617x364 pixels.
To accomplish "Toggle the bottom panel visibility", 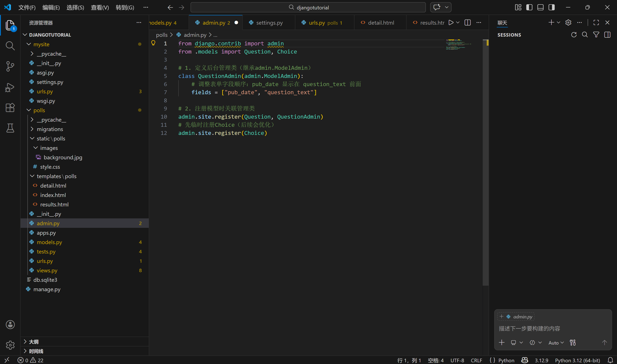I will (540, 7).
